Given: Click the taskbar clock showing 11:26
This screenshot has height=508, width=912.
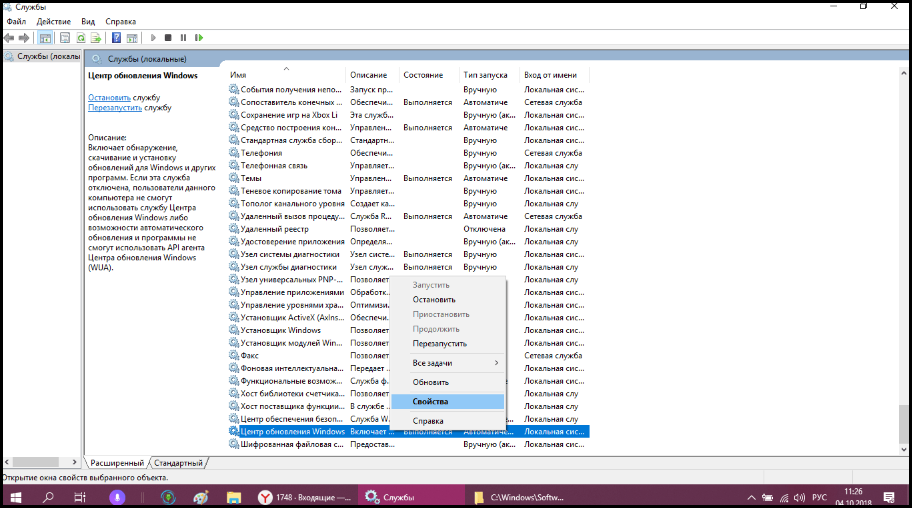Looking at the screenshot, I should point(853,497).
